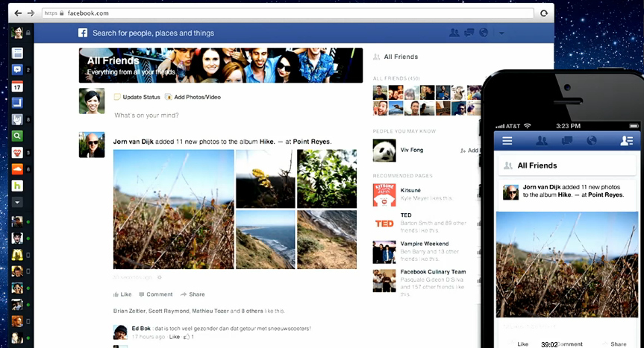Open the green search app in sidebar

(17, 136)
